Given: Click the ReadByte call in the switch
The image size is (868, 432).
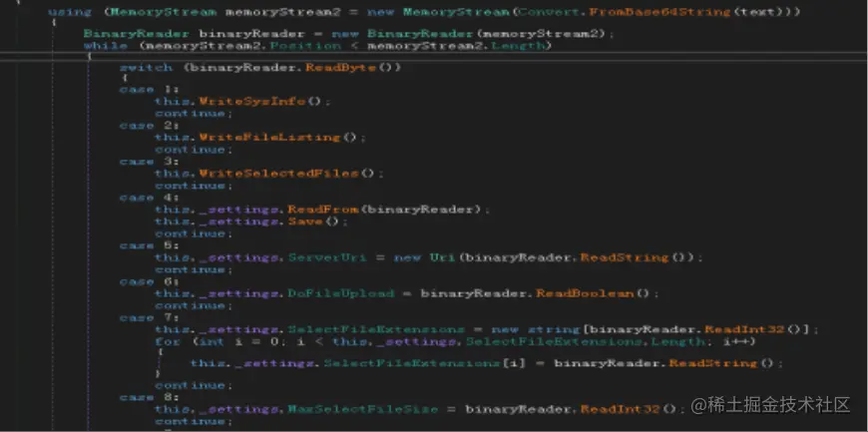Looking at the screenshot, I should click(x=341, y=68).
